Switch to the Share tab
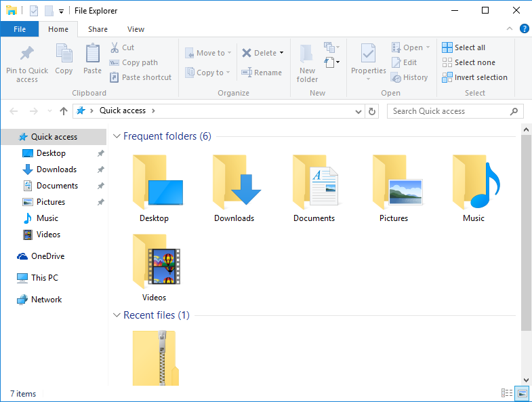 98,29
